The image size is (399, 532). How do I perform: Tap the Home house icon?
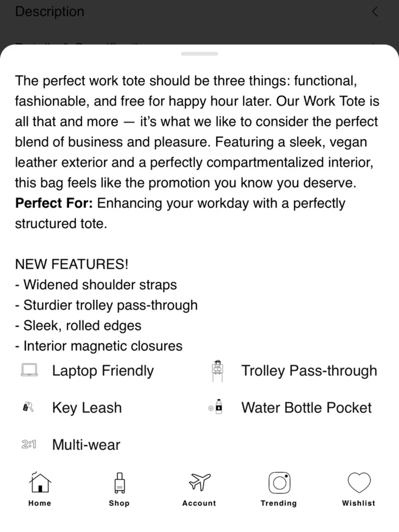[x=40, y=482]
